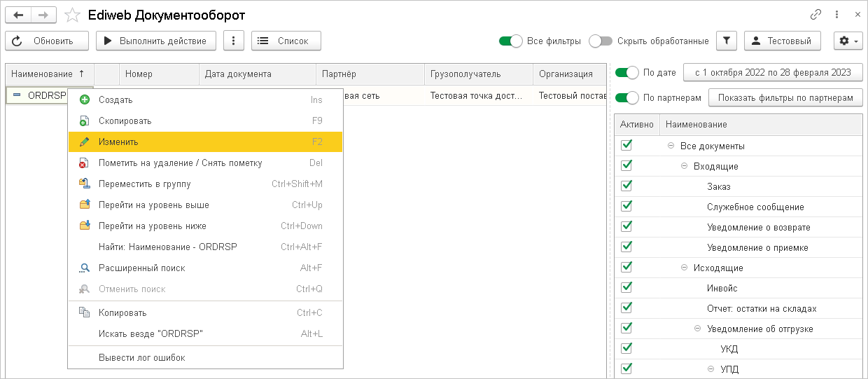This screenshot has height=379, width=868.
Task: Open the top-right vertical dots menu
Action: 836,15
